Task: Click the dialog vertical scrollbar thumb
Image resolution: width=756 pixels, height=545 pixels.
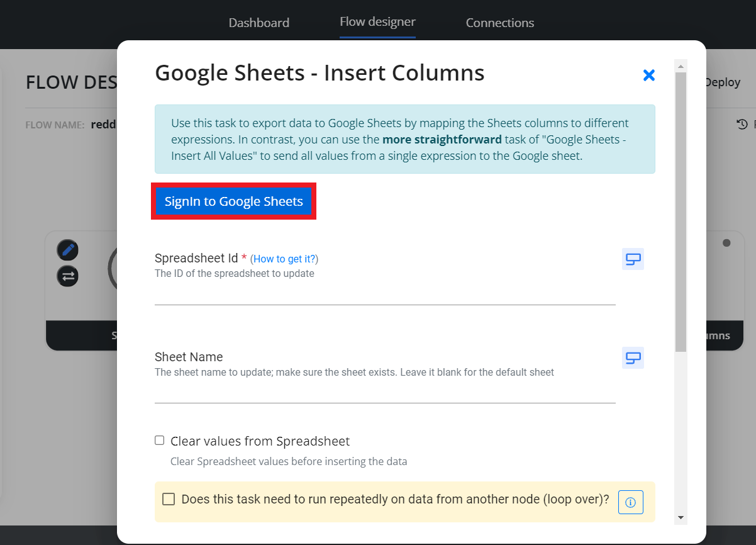Action: coord(681,211)
